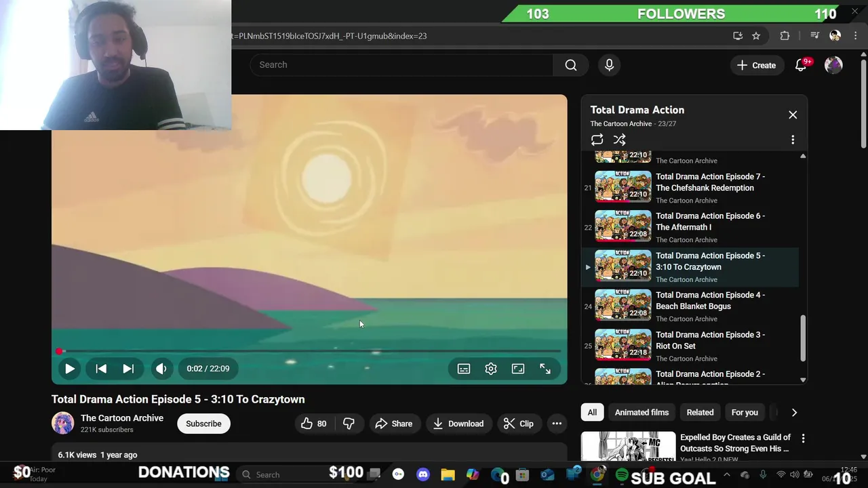Open The Cartoon Archive channel name link
The image size is (868, 488).
tap(122, 418)
